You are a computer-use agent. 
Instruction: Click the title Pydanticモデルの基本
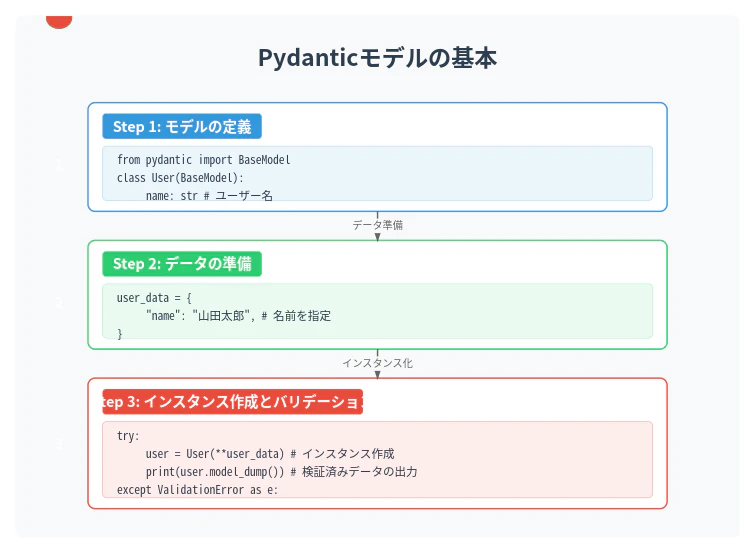tap(377, 58)
